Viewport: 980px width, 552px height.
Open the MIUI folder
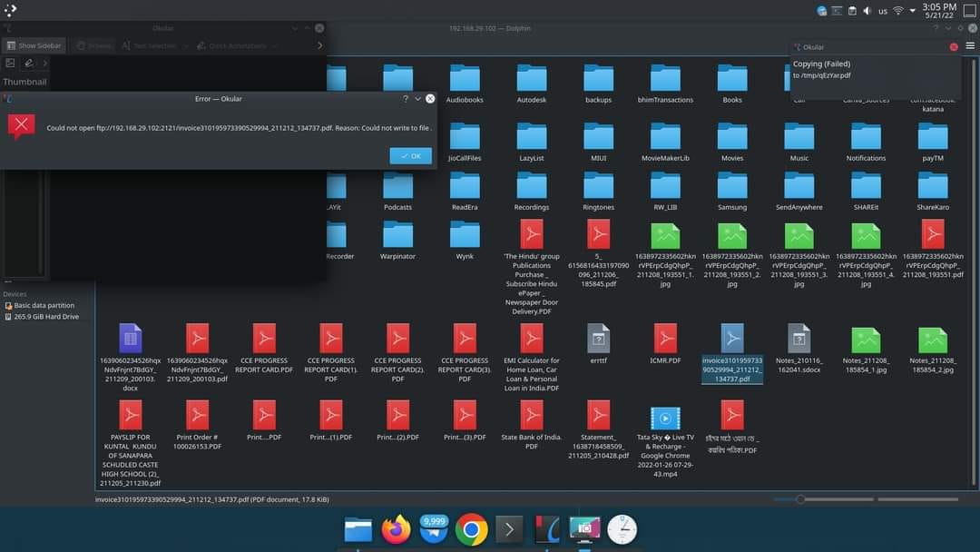(598, 142)
